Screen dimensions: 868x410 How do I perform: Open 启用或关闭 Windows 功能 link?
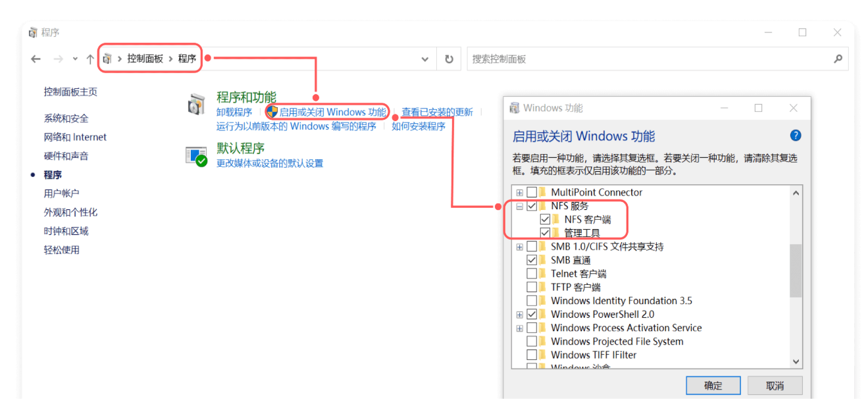pyautogui.click(x=333, y=112)
